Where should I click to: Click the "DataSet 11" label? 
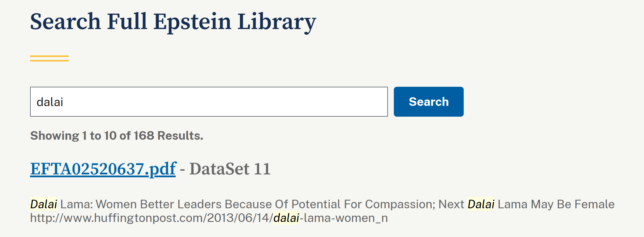[x=230, y=169]
